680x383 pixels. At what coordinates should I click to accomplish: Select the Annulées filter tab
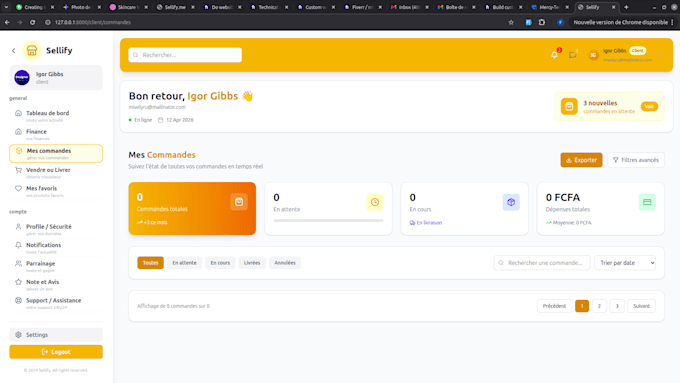pos(285,263)
